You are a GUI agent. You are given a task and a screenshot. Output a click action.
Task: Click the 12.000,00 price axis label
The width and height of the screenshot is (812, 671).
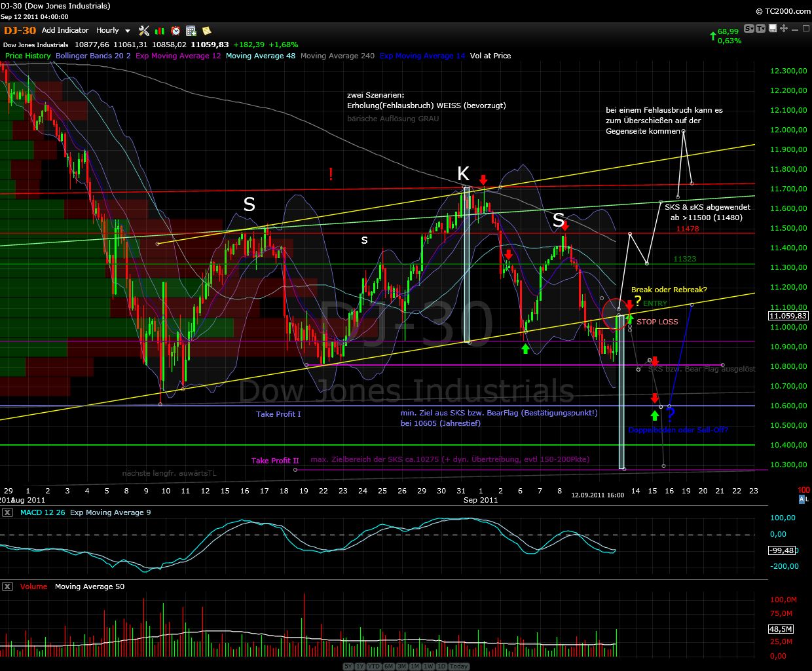click(788, 130)
